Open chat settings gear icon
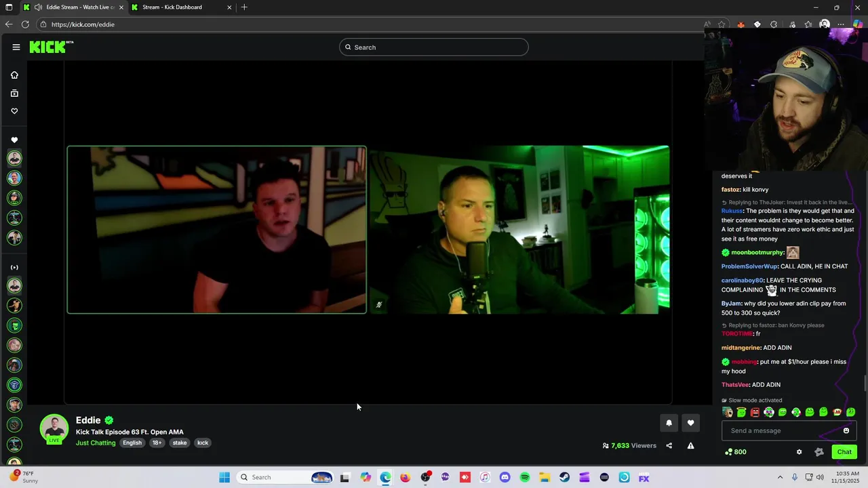Screen dimensions: 868x488 pyautogui.click(x=799, y=452)
